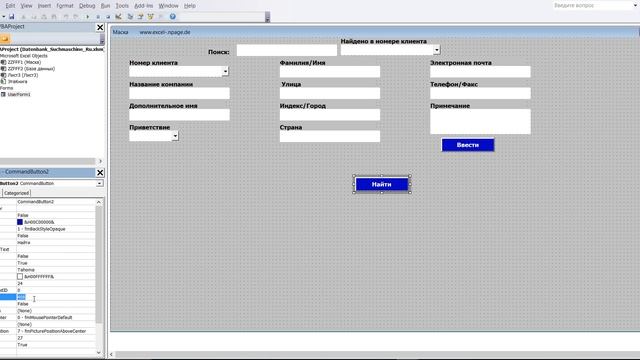Open the toolbar options dropdown handle
Screen dimensions: 640x360
click(x=267, y=18)
